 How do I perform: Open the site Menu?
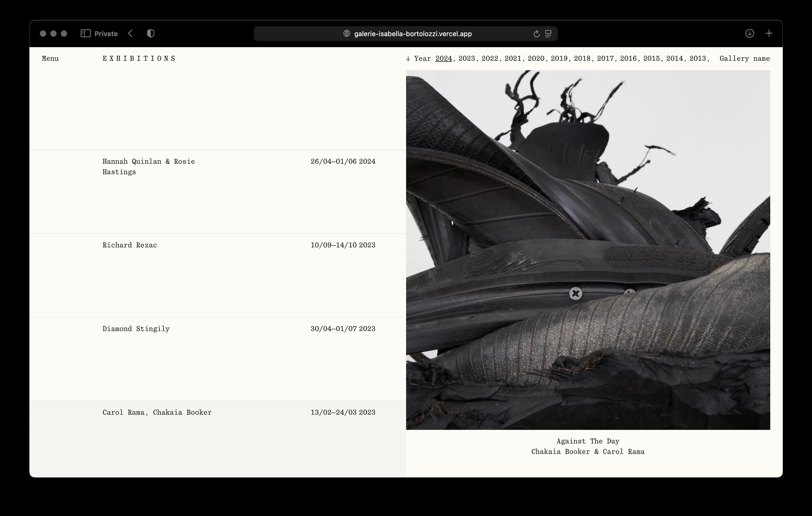(50, 58)
